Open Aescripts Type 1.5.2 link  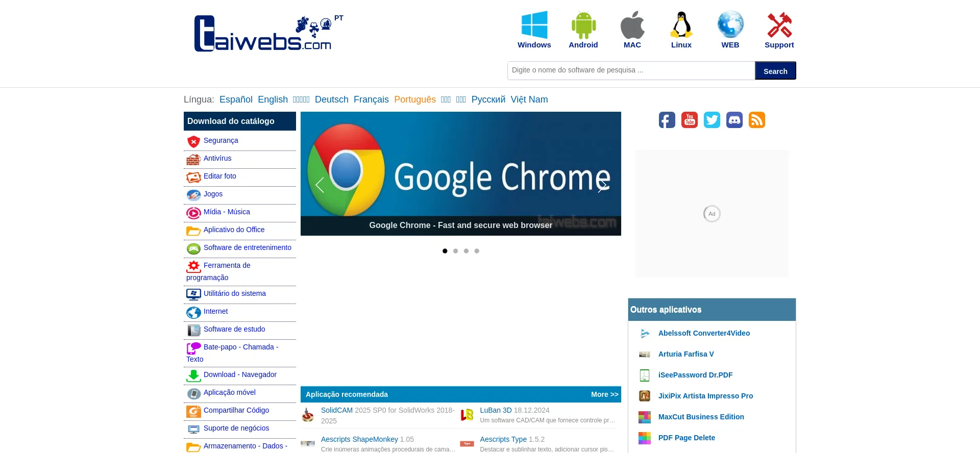pos(512,439)
